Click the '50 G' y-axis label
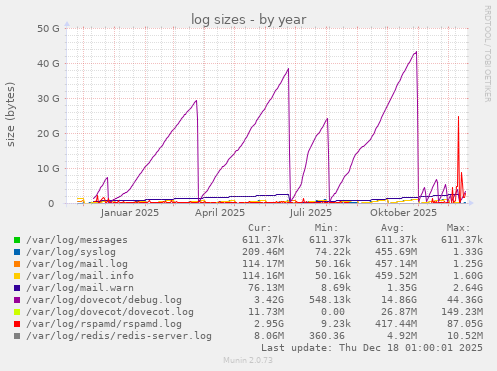The height and width of the screenshot is (371, 497). pos(48,29)
